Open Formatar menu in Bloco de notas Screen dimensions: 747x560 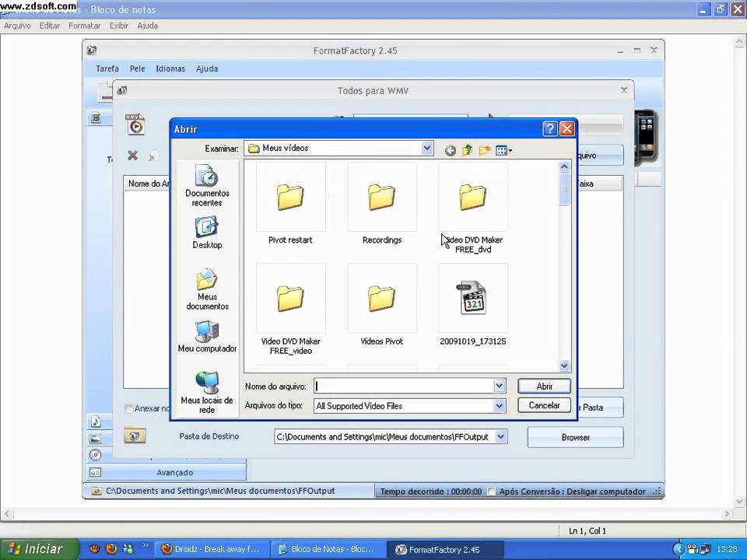tap(84, 26)
